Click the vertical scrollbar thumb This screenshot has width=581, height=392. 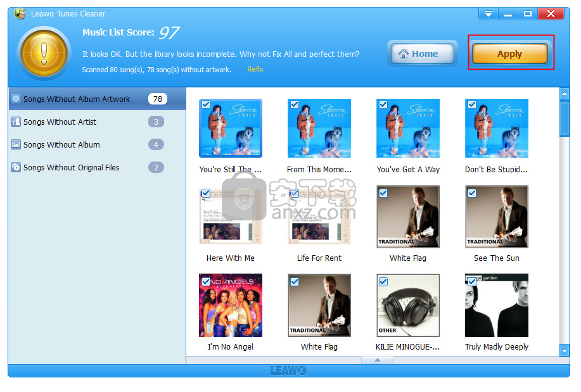click(565, 118)
